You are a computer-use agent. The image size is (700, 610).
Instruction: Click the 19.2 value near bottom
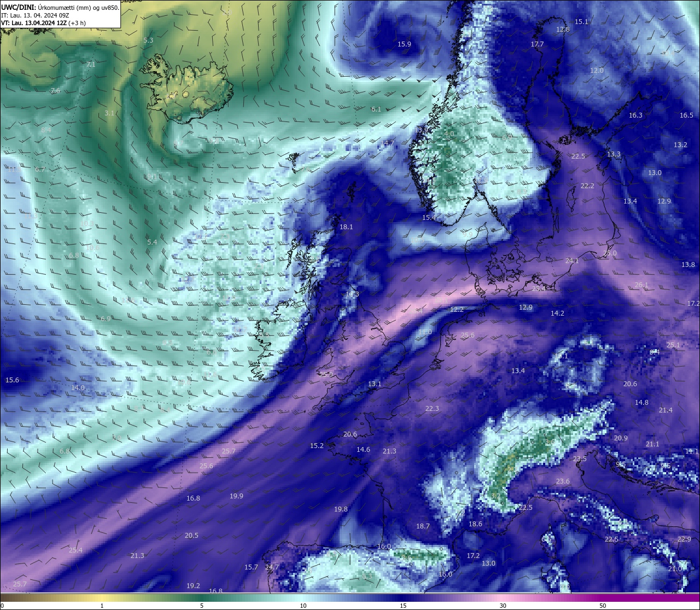[x=193, y=586]
